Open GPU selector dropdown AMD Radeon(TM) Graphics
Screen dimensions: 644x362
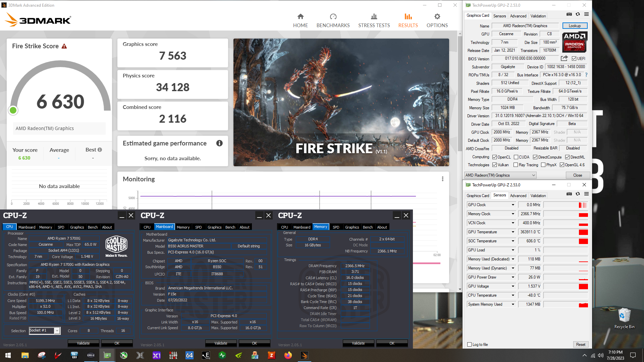(x=500, y=175)
